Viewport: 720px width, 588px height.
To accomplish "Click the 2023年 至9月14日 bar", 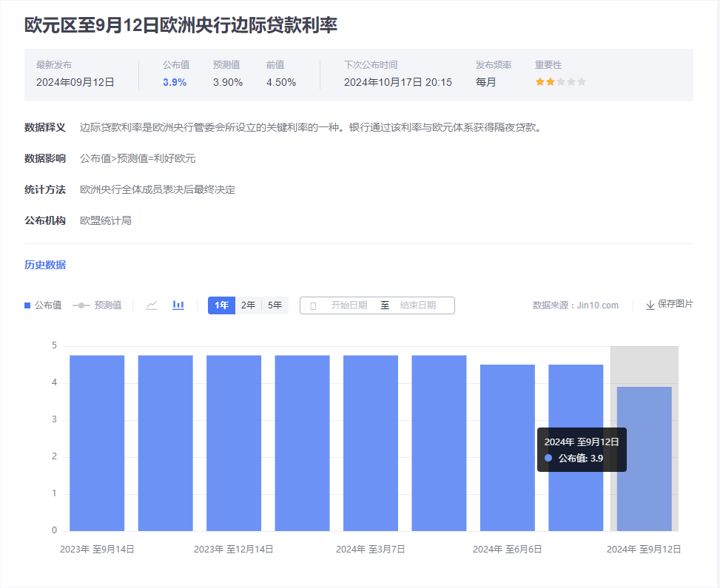I will pos(97,442).
